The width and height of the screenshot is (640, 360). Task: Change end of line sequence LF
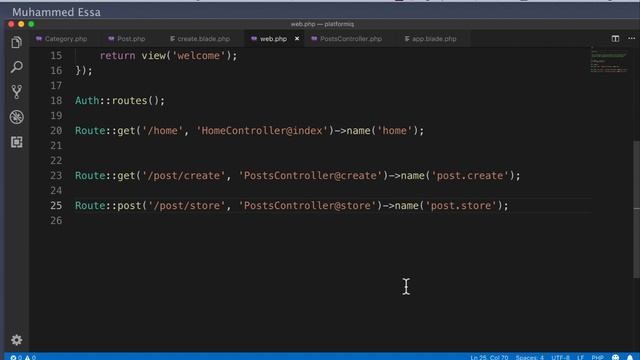580,357
